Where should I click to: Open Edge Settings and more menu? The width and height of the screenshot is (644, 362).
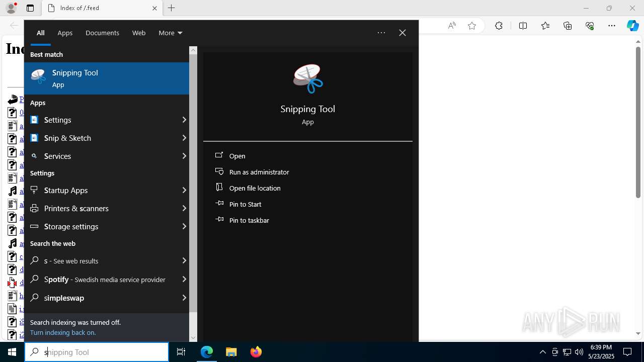tap(612, 26)
